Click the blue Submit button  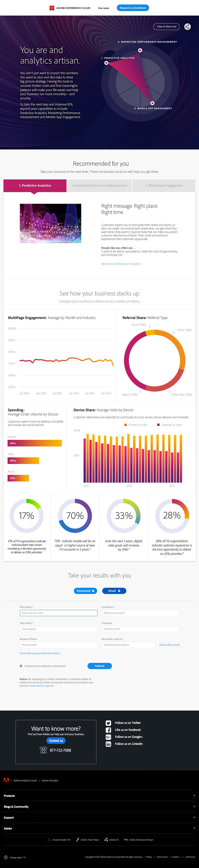coord(99,666)
